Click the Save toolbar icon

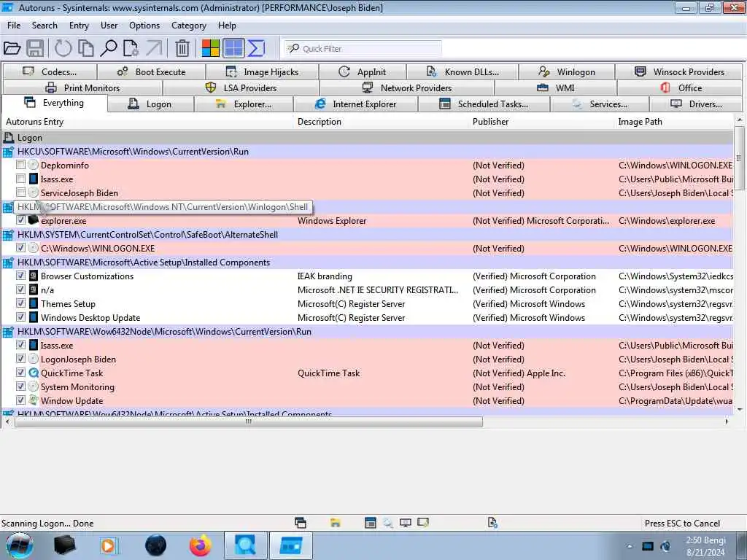(35, 48)
